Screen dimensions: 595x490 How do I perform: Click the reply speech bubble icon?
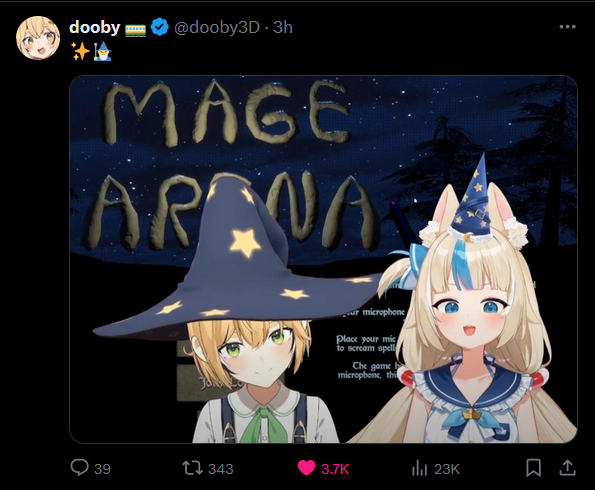click(79, 468)
